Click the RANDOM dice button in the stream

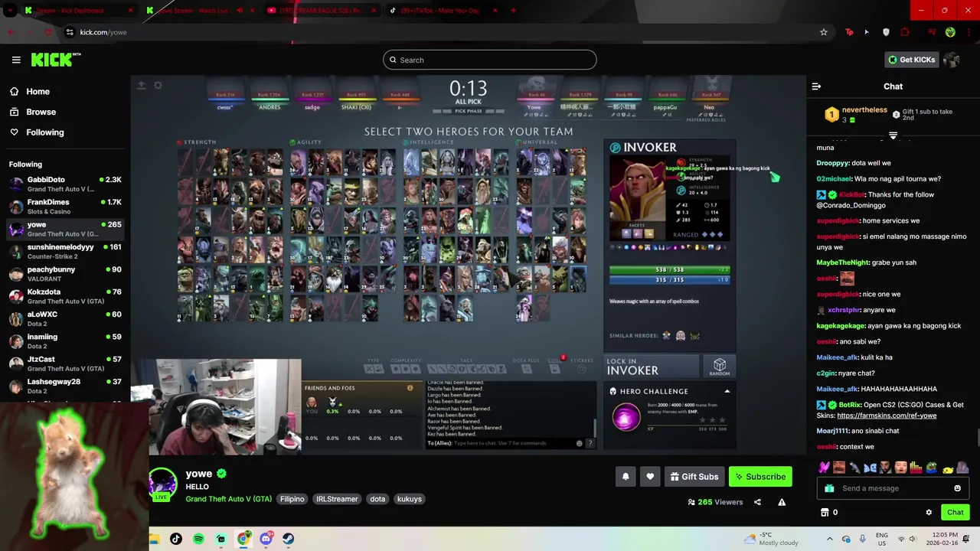tap(719, 366)
